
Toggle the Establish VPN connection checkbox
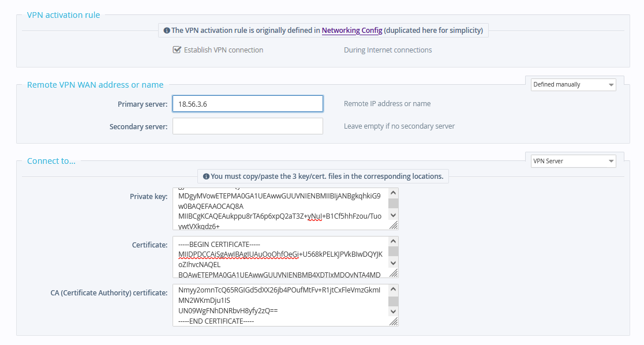(177, 50)
